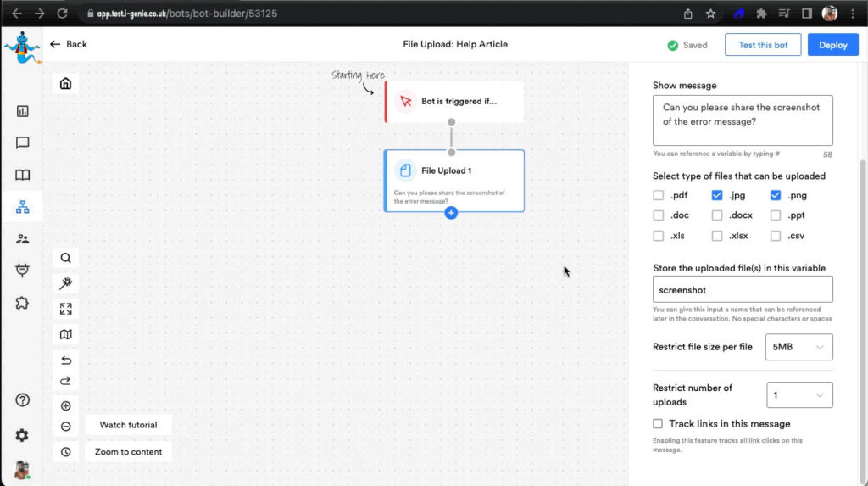Click the magic wand auto-arrange tool

[65, 283]
